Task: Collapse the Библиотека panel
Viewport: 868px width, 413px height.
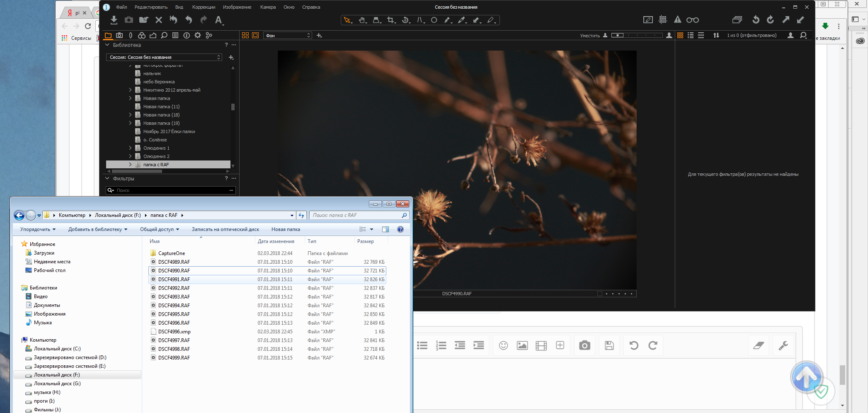Action: coord(108,45)
